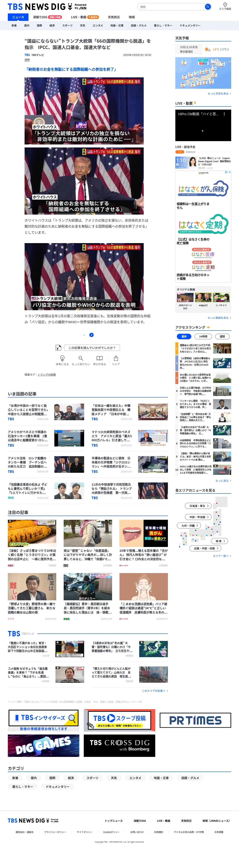Click the search input field
Screen dimensions: 239x868
pyautogui.click(x=171, y=7)
